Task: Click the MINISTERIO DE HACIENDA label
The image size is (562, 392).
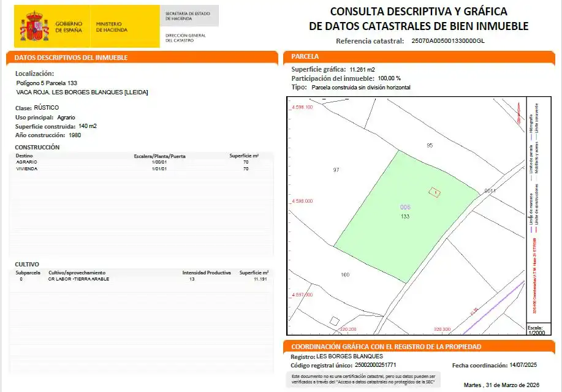Action: (x=112, y=27)
